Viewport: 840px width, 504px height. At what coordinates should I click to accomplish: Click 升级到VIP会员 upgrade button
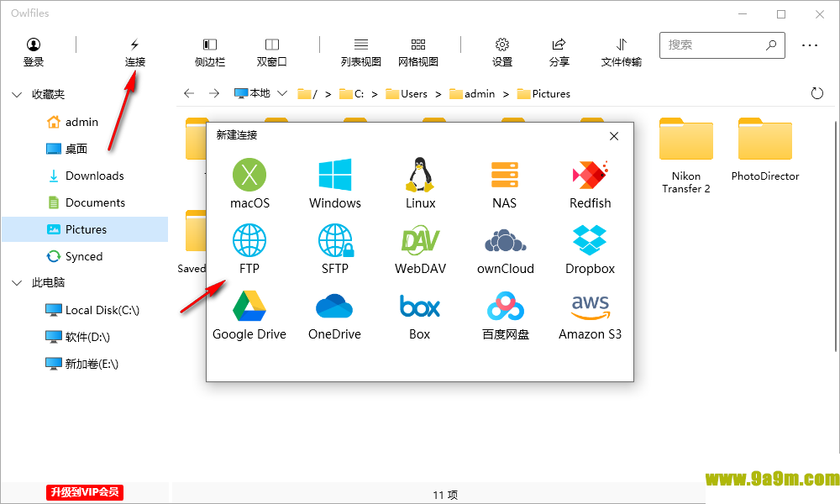click(85, 492)
